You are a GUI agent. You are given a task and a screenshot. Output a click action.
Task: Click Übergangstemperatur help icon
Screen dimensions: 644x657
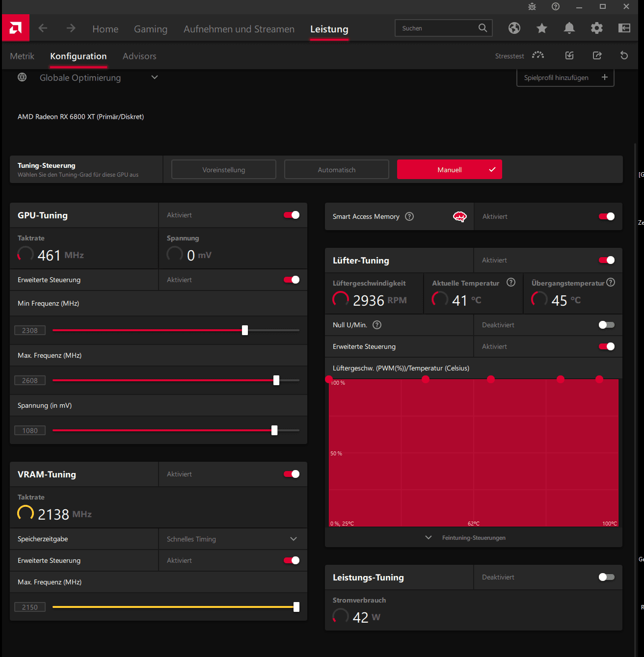[611, 282]
